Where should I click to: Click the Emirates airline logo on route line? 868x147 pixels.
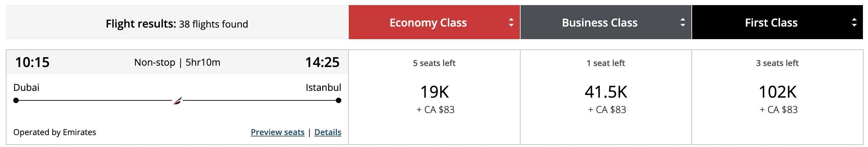coord(178,101)
